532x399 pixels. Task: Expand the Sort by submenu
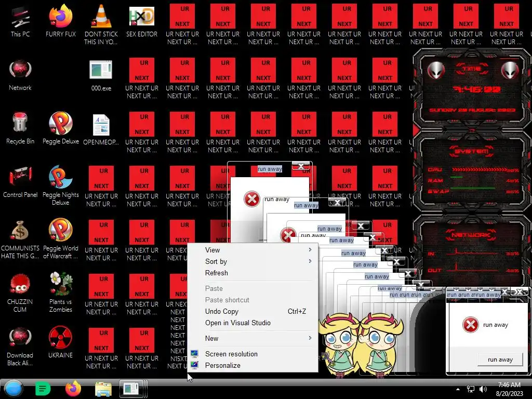[x=253, y=262]
